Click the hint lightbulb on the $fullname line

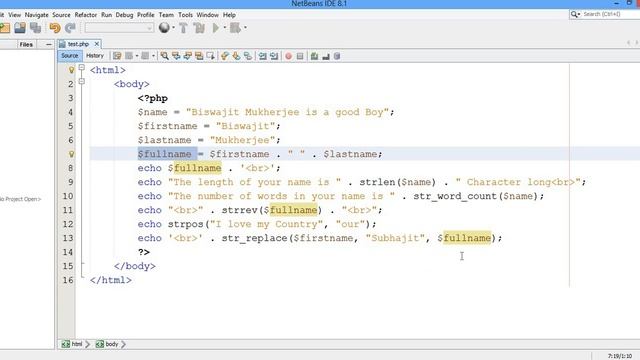71,154
